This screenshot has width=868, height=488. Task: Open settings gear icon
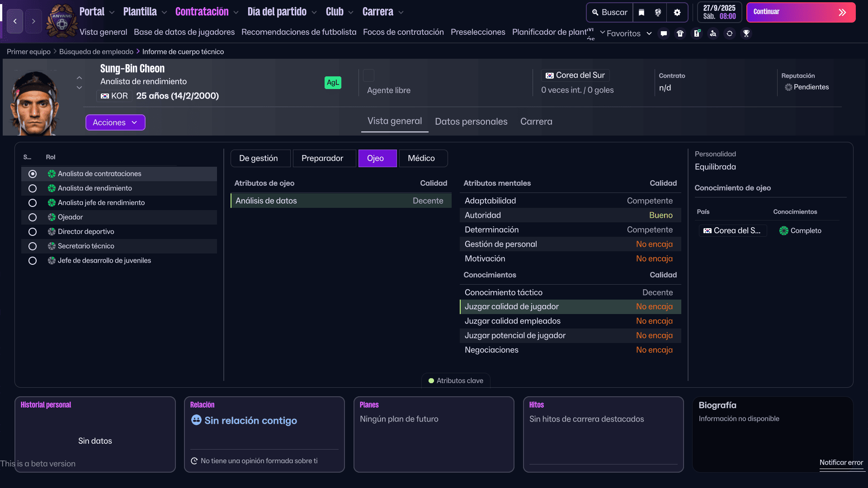tap(677, 12)
